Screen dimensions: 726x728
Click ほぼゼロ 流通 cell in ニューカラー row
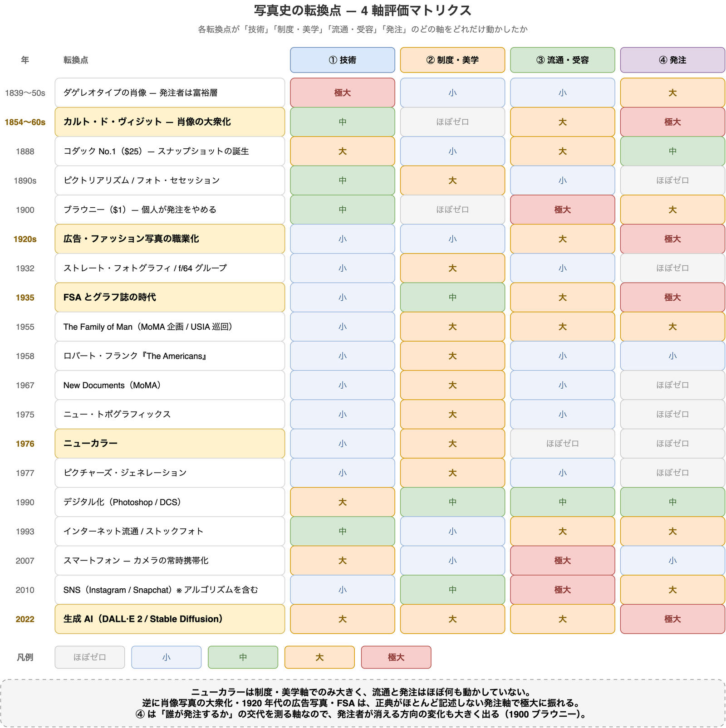pyautogui.click(x=563, y=444)
